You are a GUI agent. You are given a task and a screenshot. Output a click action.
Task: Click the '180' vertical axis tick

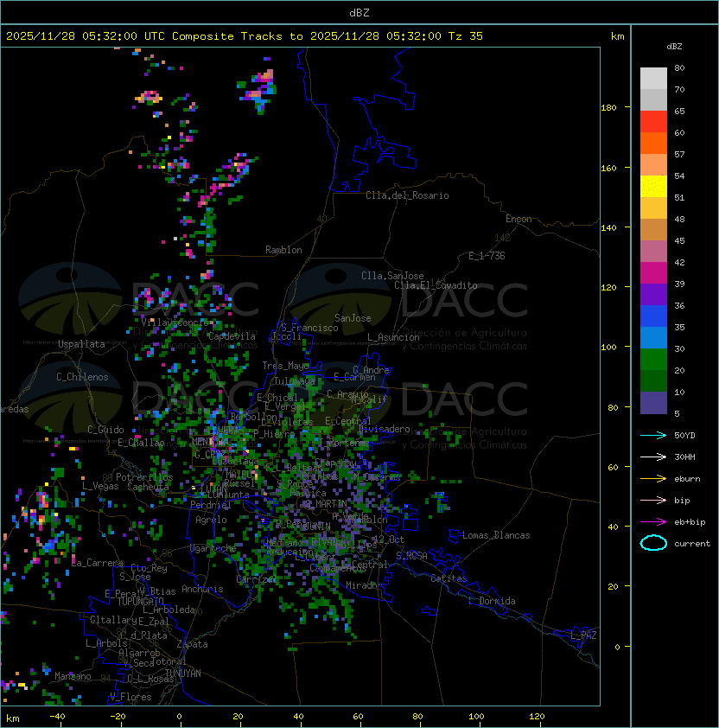click(x=608, y=108)
